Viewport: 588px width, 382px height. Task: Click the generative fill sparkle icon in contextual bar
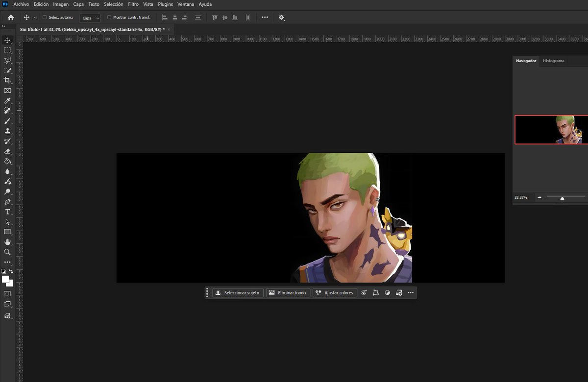point(364,293)
